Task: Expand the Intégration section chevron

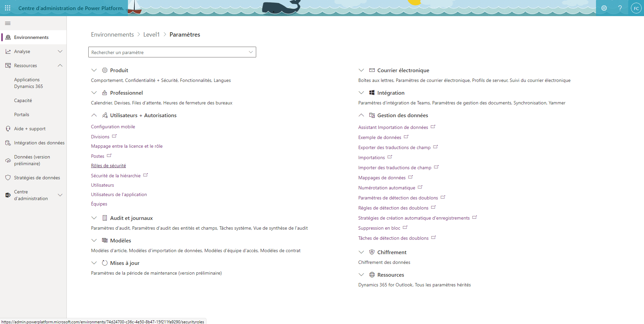Action: (x=361, y=93)
